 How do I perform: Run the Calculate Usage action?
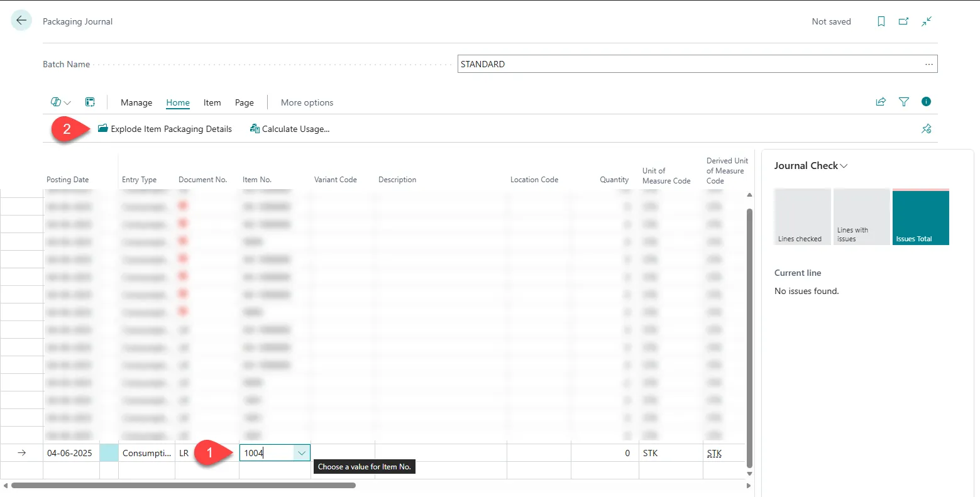tap(290, 129)
